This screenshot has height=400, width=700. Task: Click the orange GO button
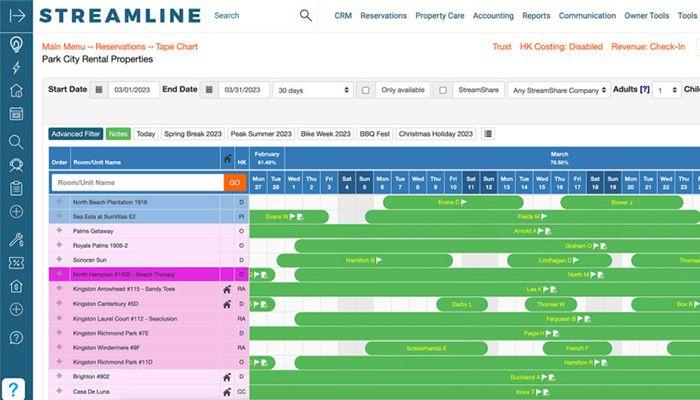tap(235, 183)
